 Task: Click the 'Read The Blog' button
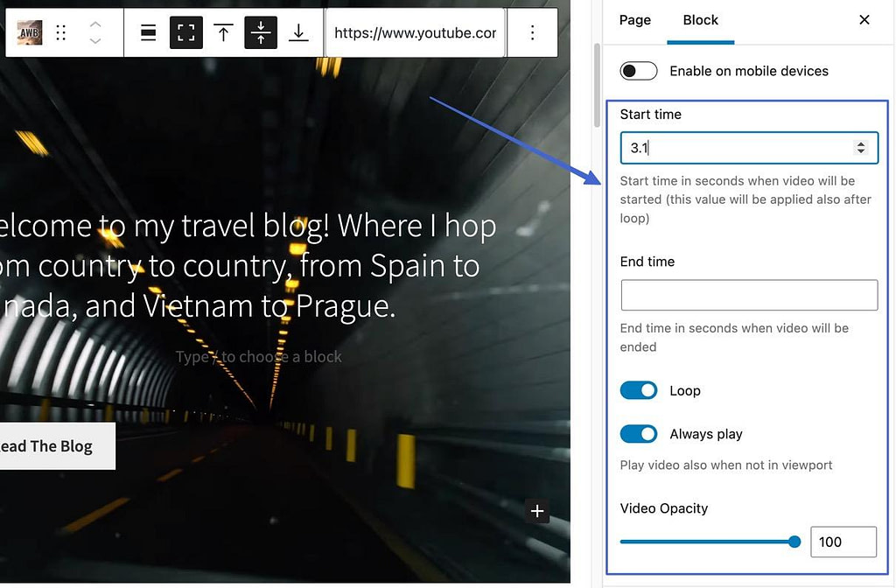click(54, 445)
